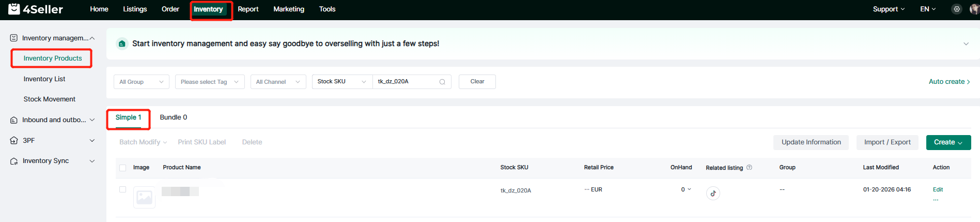Click the product image placeholder thumbnail

144,197
